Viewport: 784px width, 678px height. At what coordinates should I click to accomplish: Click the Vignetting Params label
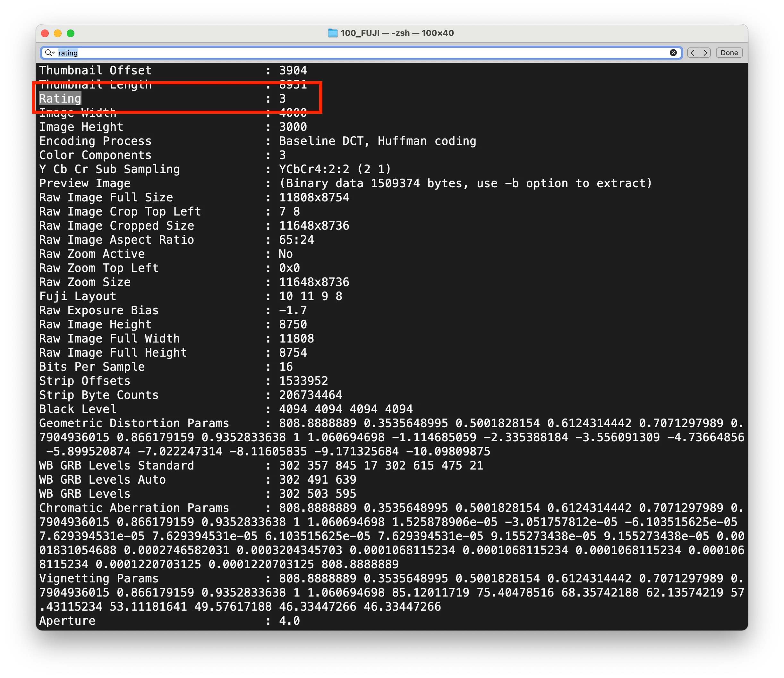pos(99,579)
